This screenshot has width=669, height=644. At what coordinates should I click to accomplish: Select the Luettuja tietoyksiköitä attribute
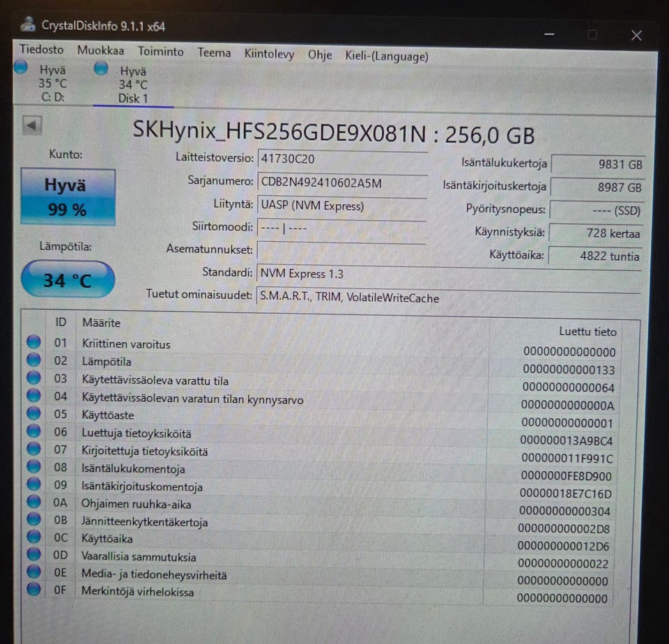click(x=137, y=434)
